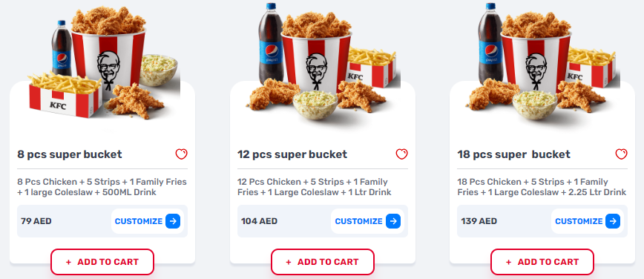The width and height of the screenshot is (644, 279).
Task: Open Customize for 12 pcs super bucket
Action: 367,221
